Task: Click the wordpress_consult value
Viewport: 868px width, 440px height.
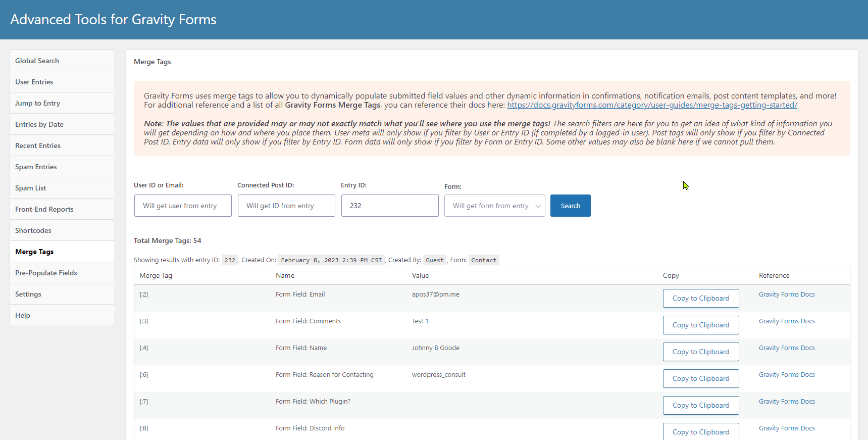Action: (439, 375)
